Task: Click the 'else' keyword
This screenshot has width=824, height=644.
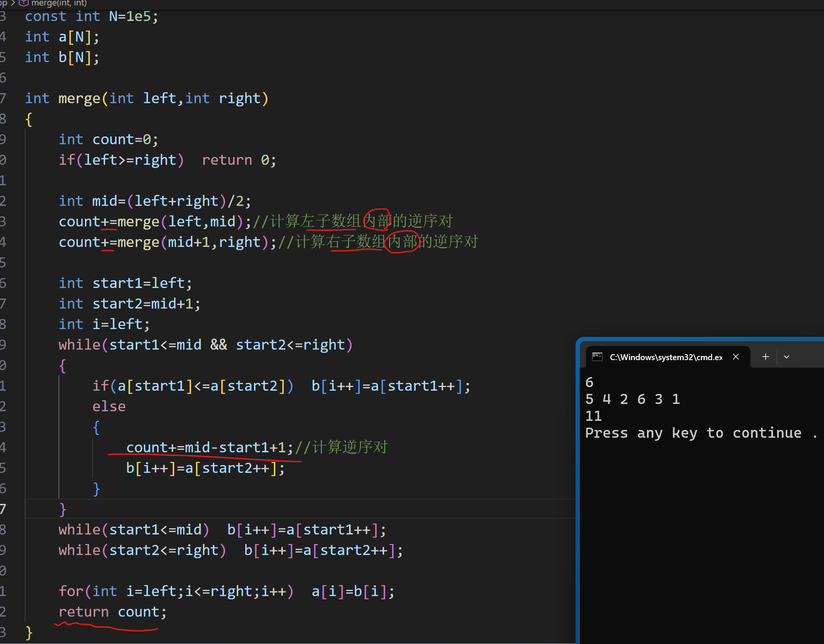Action: (x=109, y=407)
